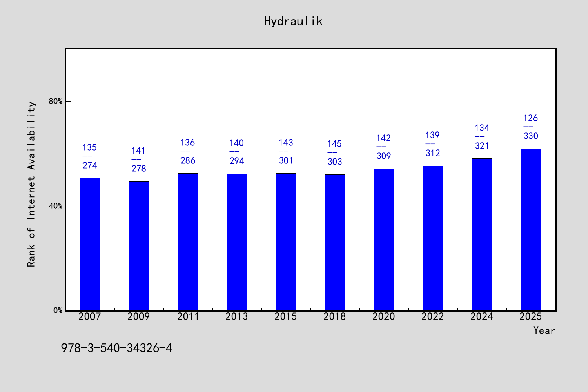Screen dimensions: 588x392
Task: Click the value 312 above 2022 bar
Action: click(433, 153)
